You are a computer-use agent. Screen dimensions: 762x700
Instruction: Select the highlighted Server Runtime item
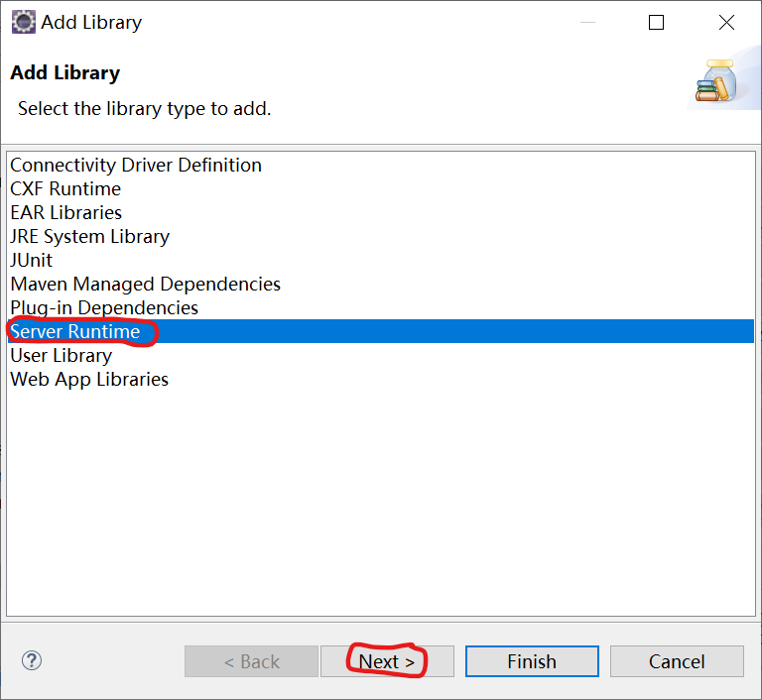pyautogui.click(x=75, y=332)
